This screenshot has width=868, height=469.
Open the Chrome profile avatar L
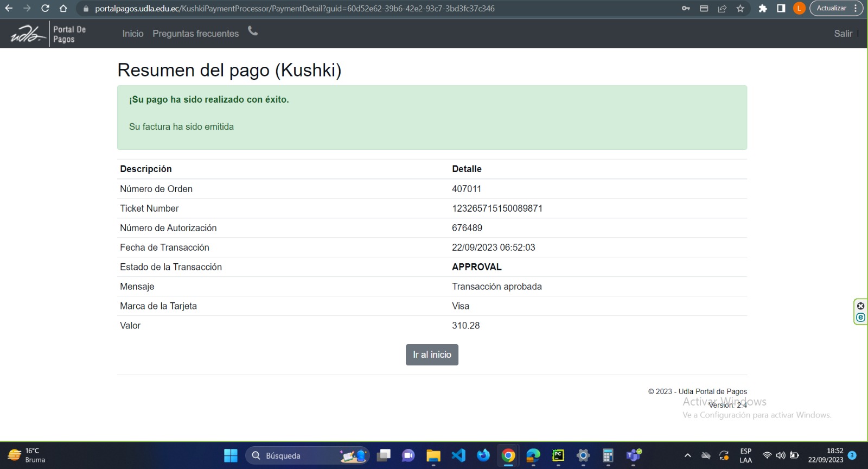799,9
